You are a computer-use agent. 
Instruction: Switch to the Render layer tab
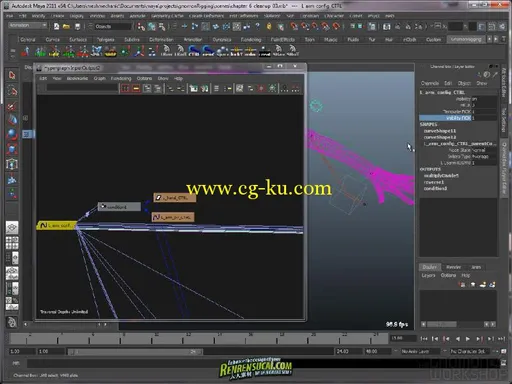pos(453,267)
